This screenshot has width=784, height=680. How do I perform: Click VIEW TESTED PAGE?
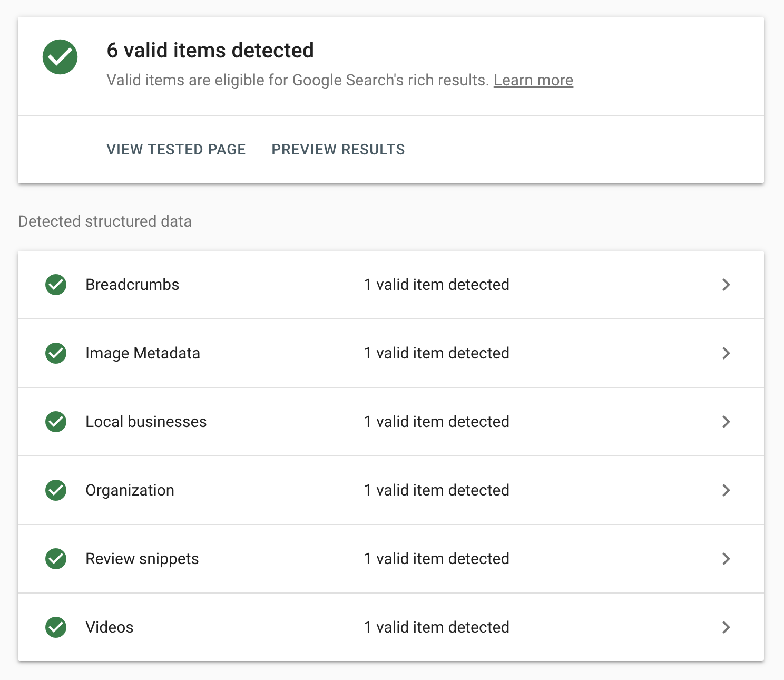(x=176, y=149)
